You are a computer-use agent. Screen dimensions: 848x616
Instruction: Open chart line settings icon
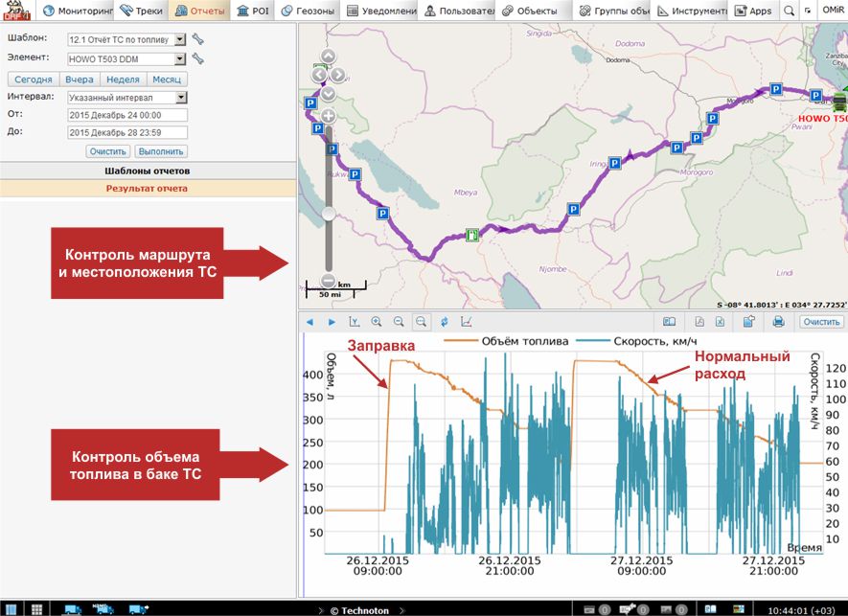[x=467, y=322]
